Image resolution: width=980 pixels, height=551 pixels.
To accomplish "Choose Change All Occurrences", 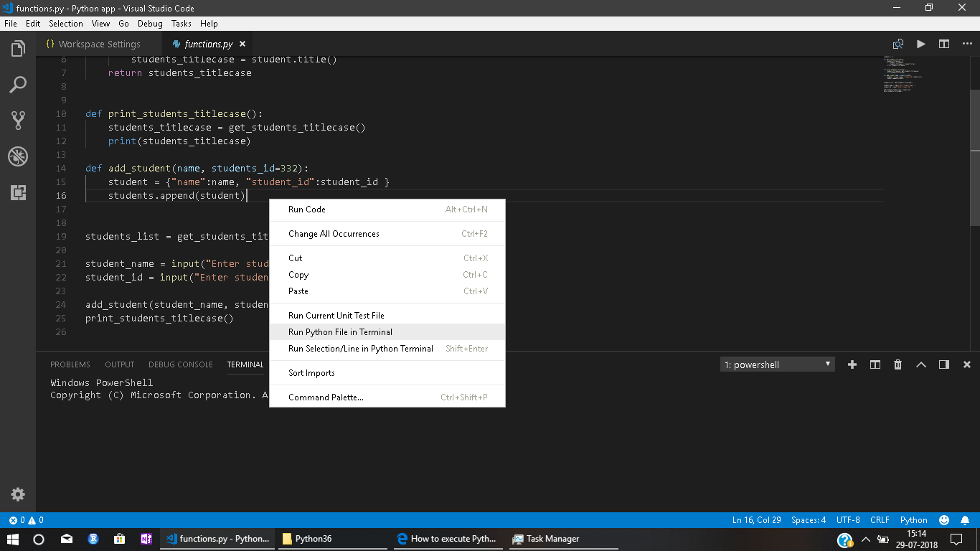I will (x=387, y=234).
